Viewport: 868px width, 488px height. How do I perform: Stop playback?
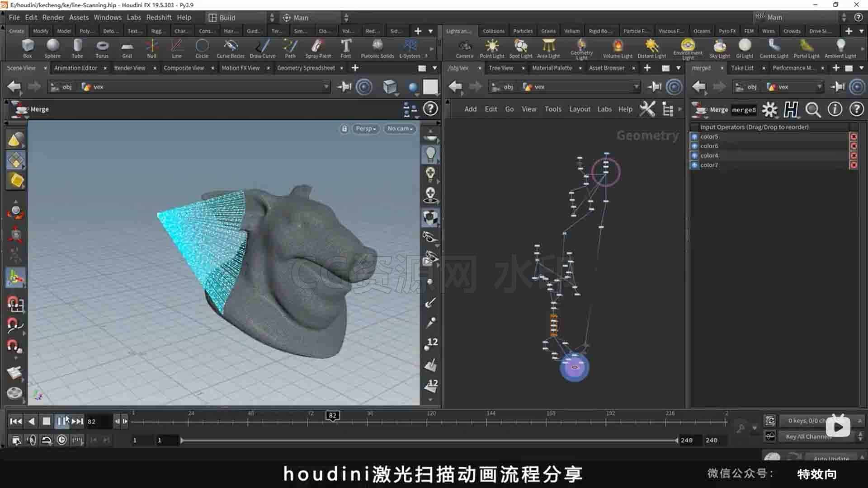click(x=46, y=421)
